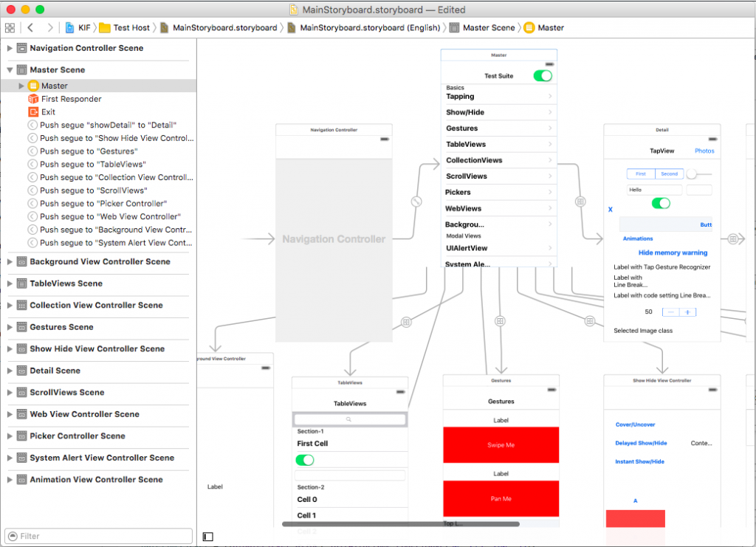Viewport: 756px width, 547px height.
Task: Select segue icon between Navigation Controller and Master
Action: (x=416, y=201)
